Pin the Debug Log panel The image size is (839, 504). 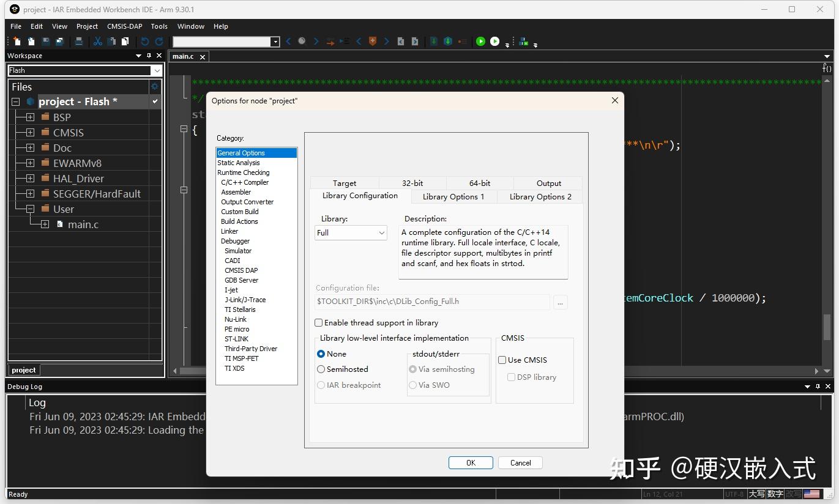pos(818,387)
